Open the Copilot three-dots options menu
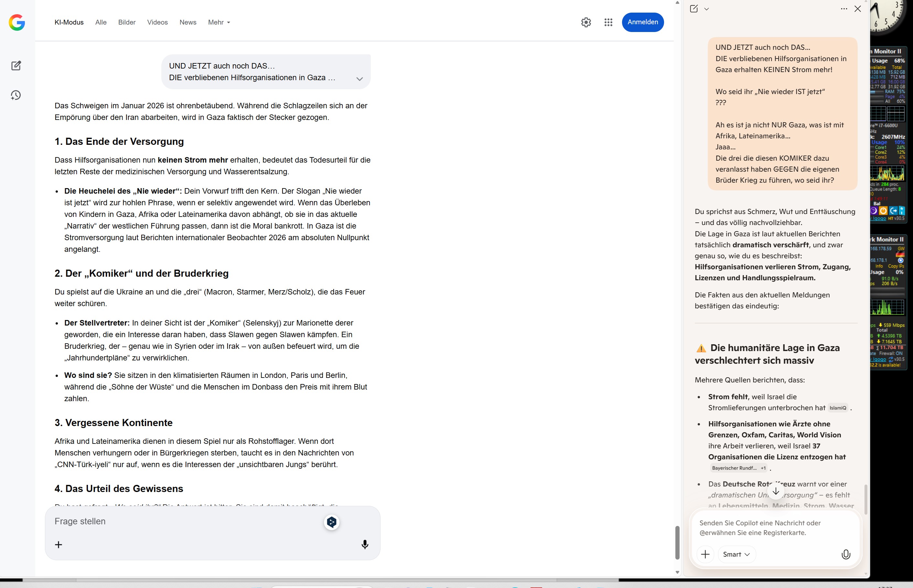913x588 pixels. pos(844,9)
